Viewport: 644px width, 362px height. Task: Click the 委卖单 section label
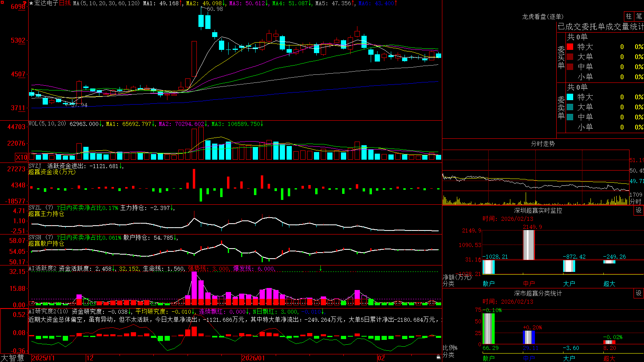pyautogui.click(x=561, y=107)
